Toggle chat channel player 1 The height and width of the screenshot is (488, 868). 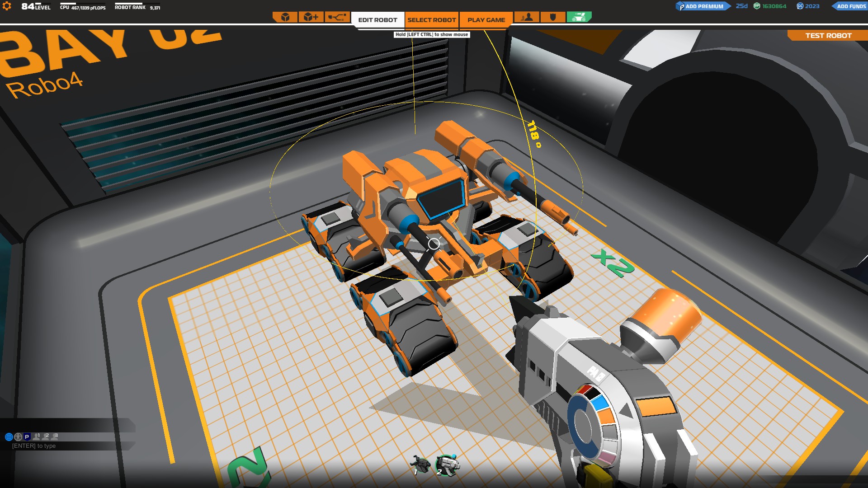37,436
